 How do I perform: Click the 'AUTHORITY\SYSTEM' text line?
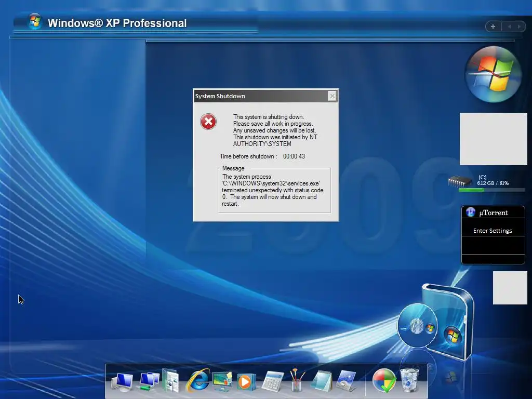(262, 144)
